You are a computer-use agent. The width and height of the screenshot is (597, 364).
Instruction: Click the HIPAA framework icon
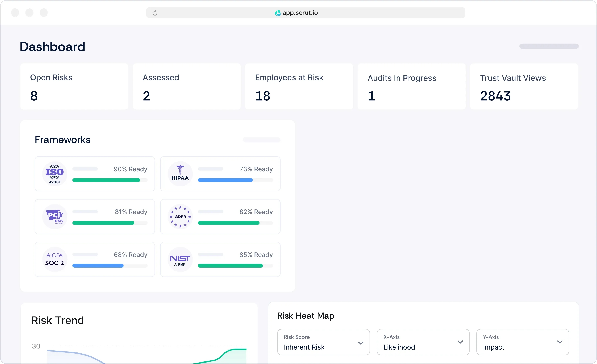tap(180, 174)
